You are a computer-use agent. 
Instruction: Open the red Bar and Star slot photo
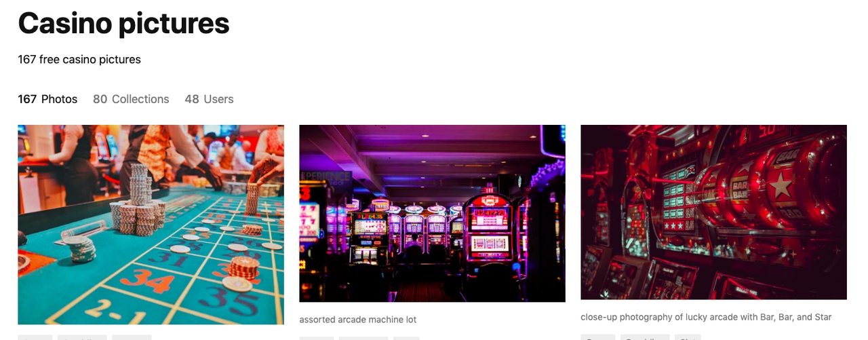click(713, 212)
